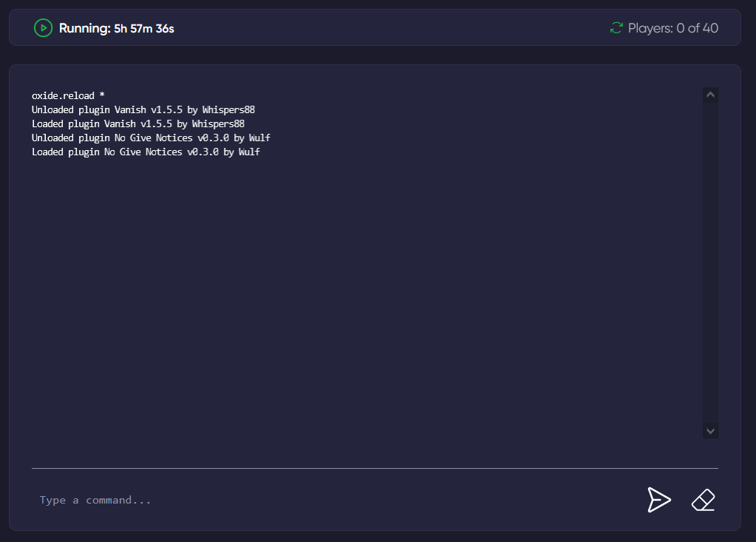Focus the 'Type a command...' input field

[x=338, y=500]
